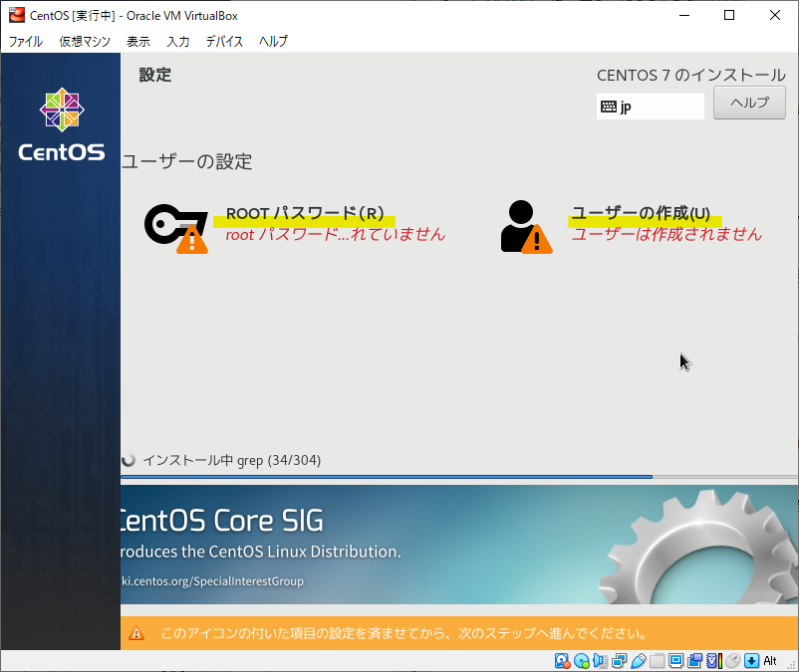Click the ヘルプ button in the installer

click(748, 103)
